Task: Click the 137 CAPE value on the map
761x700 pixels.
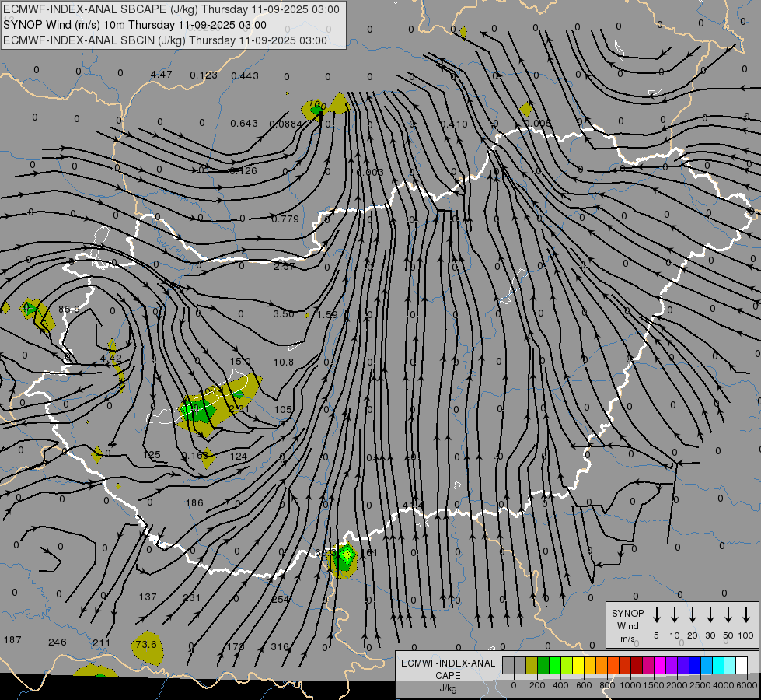Action: tap(148, 597)
